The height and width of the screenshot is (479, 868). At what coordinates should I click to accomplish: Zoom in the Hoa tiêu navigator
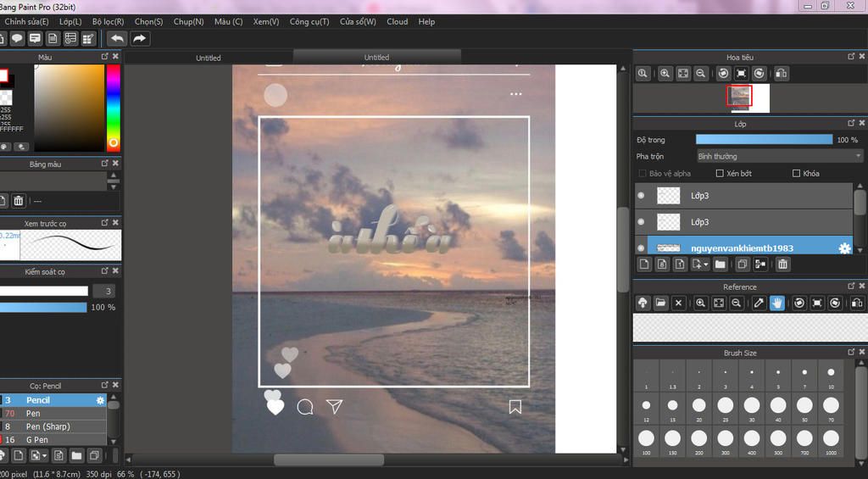point(665,73)
